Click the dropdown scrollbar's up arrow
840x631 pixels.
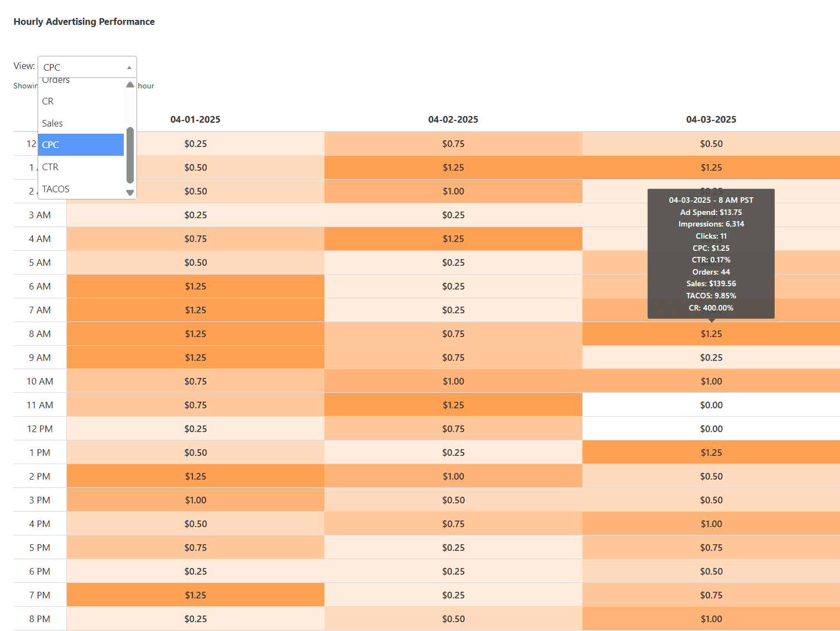pyautogui.click(x=129, y=85)
